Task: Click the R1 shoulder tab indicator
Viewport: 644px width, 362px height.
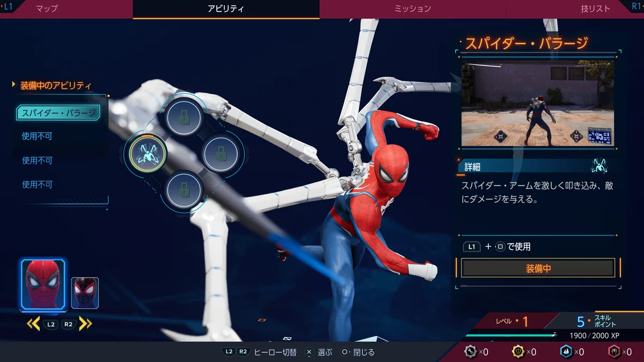Action: tap(635, 6)
